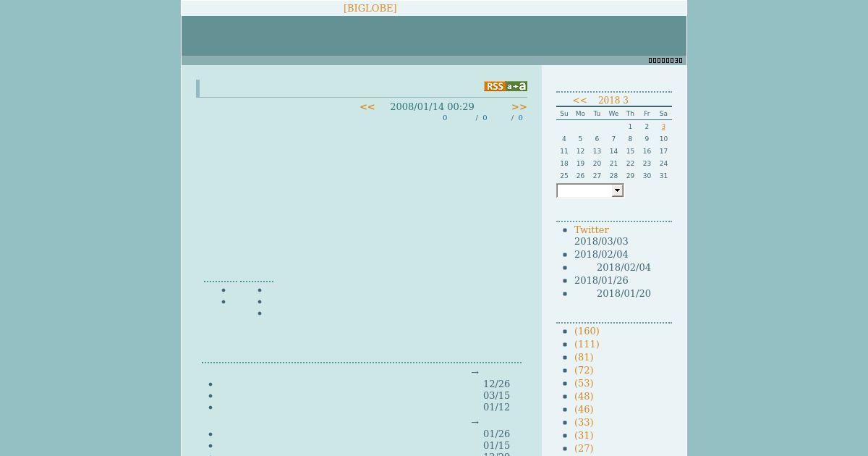Open the category with count (81)
Viewport: 868px width, 456px height.
pos(584,358)
